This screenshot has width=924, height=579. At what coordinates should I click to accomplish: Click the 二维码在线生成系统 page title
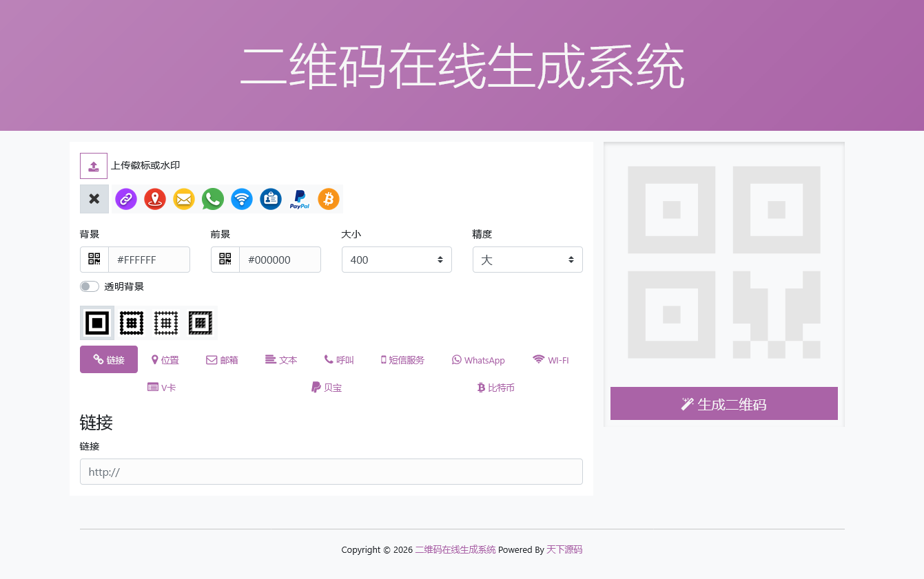(462, 67)
